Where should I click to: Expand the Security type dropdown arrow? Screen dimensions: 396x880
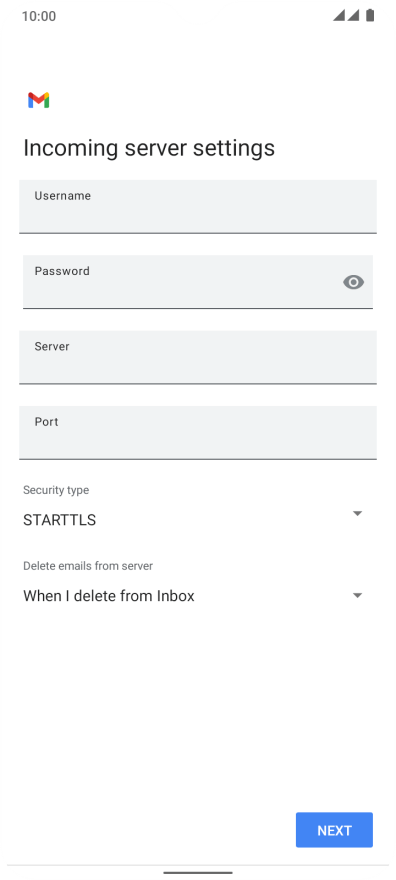coord(357,514)
